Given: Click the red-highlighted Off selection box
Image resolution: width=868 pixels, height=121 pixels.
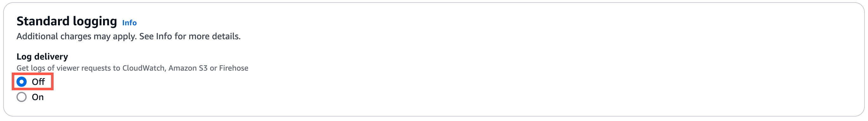Looking at the screenshot, I should coord(33,82).
